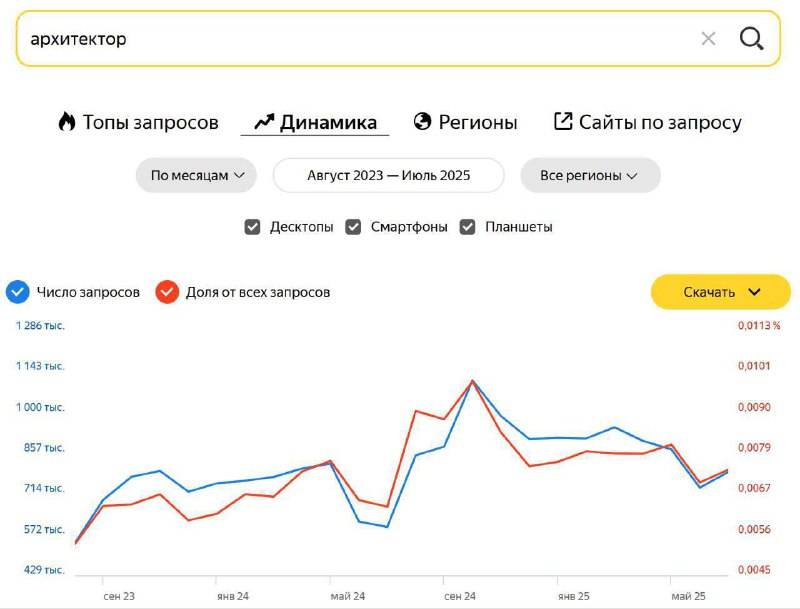Click the trend arrow icon beside Динамика
This screenshot has height=609, width=800.
(264, 122)
